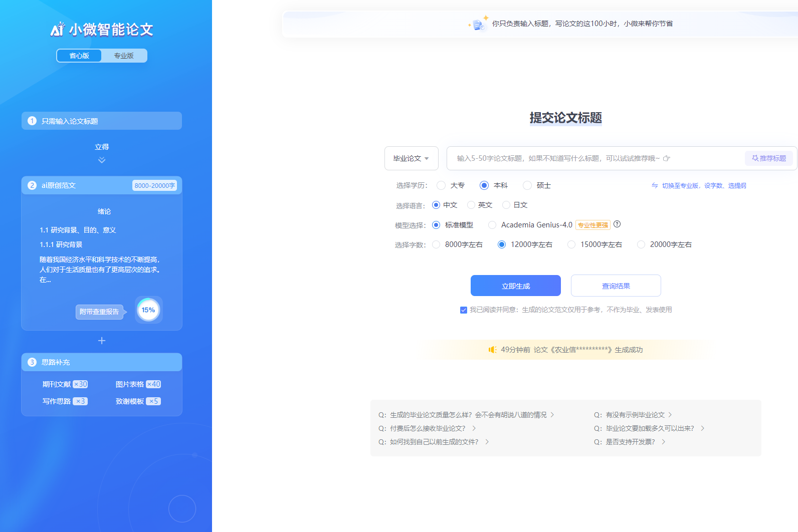Select 20000字左右 word count

point(641,244)
